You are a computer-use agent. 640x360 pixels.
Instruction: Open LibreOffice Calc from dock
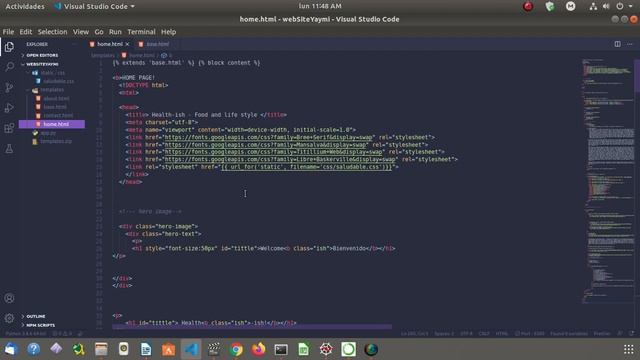point(303,349)
